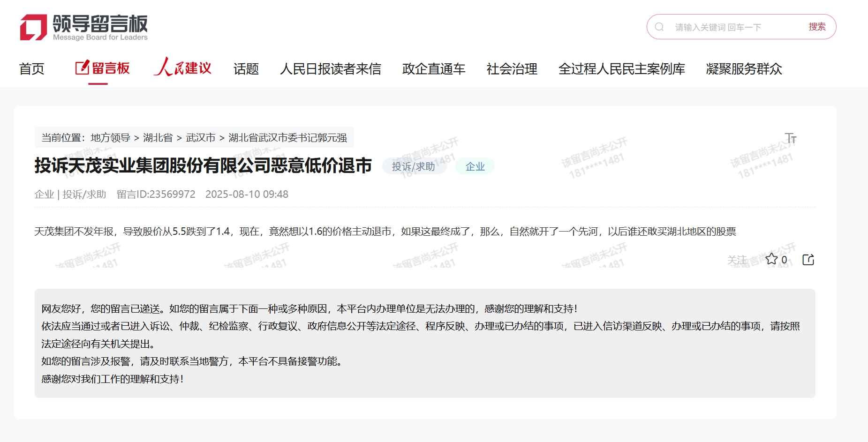Click the post title 投诉天茂实业集团股份有限公司恶意低价退市

pyautogui.click(x=203, y=166)
